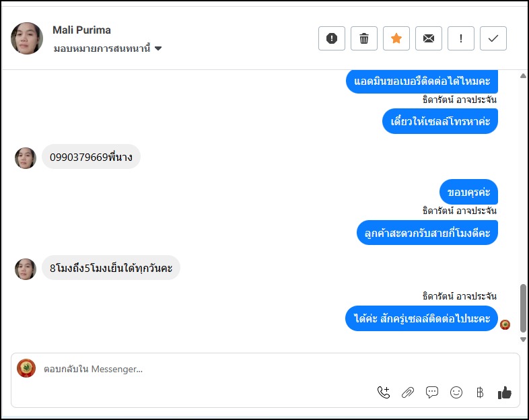Click the phone call request icon
This screenshot has width=529, height=420.
click(x=384, y=392)
